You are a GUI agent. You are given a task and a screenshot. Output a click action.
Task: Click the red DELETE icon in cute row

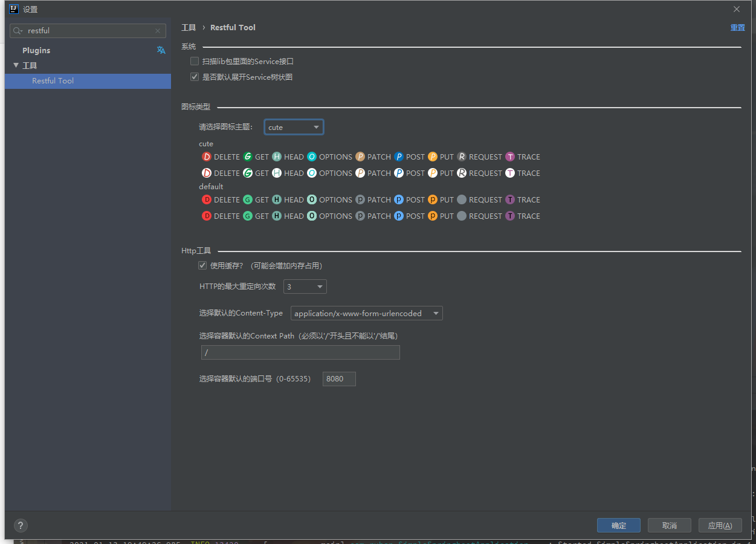207,157
